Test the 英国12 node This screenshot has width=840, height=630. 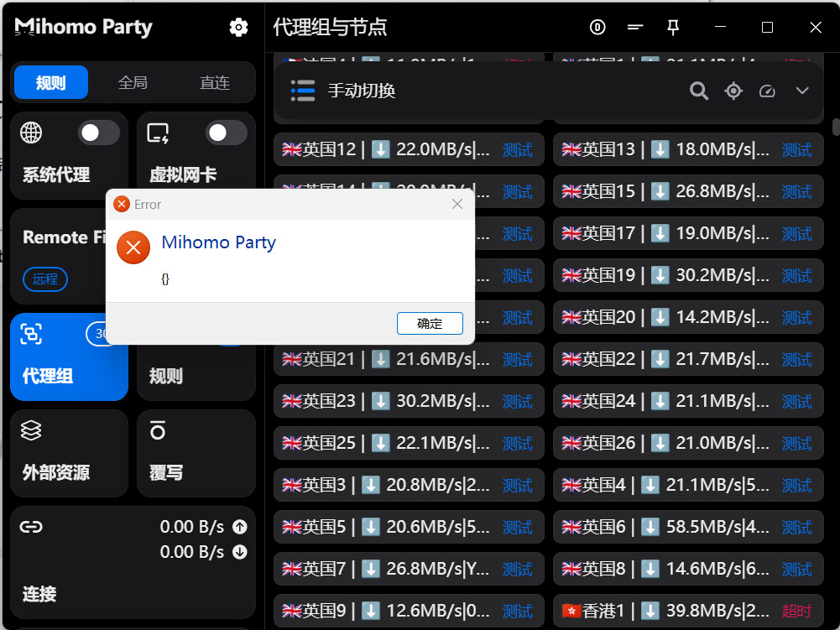tap(518, 149)
